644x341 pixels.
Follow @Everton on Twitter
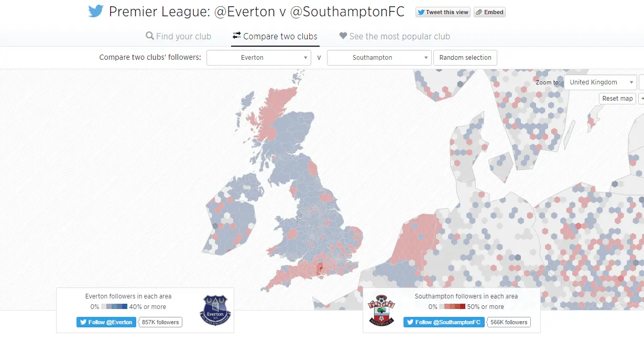(106, 322)
